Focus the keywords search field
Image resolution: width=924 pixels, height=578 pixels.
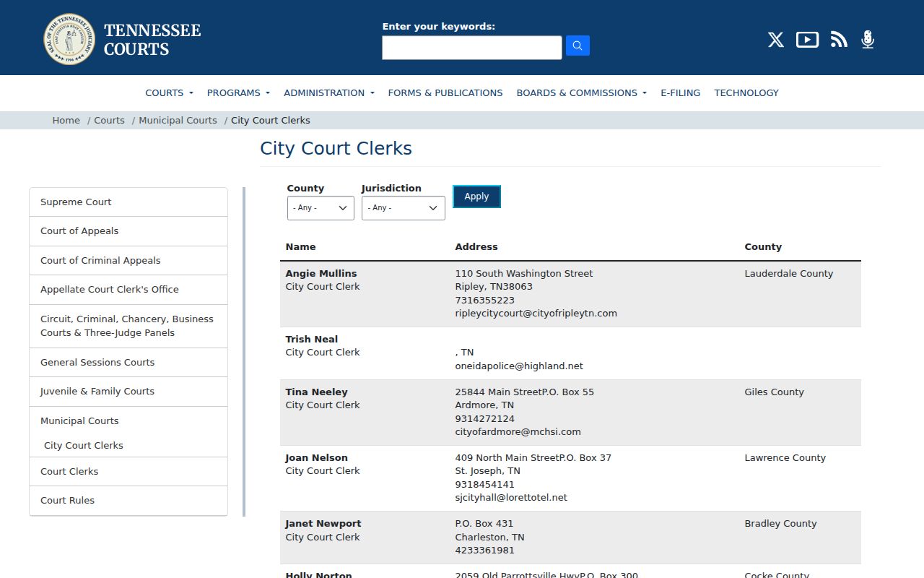pyautogui.click(x=472, y=48)
